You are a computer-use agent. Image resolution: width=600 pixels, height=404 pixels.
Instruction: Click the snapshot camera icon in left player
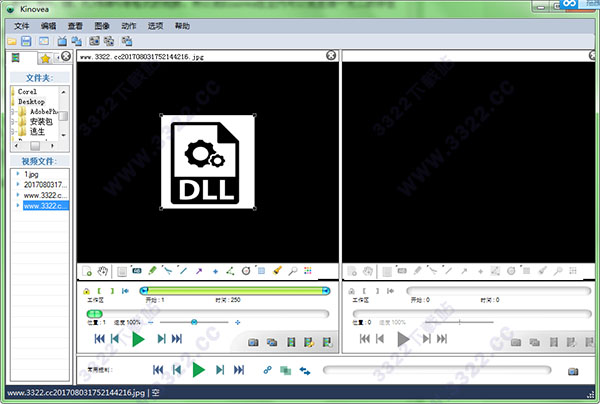click(253, 342)
